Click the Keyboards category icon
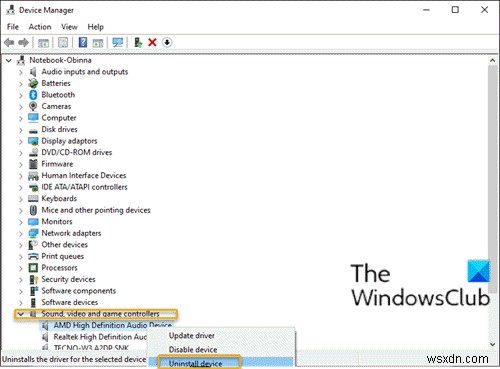Image resolution: width=500 pixels, height=369 pixels. click(33, 199)
